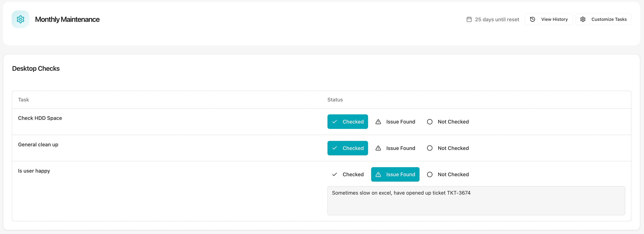Click the warning triangle for General clean up
The height and width of the screenshot is (234, 644).
coord(378,148)
